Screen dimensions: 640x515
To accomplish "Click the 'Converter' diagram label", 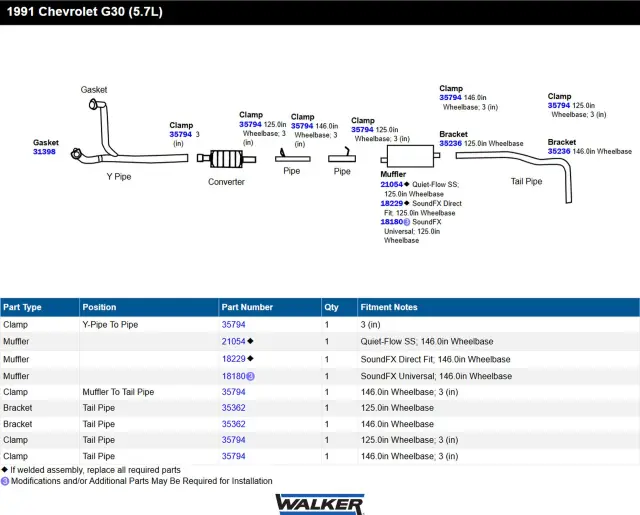I will pyautogui.click(x=226, y=182).
